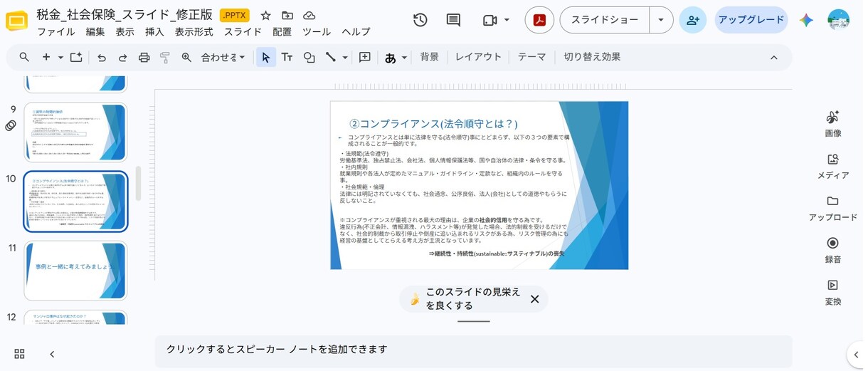Open the ヘルプ menu
Screen dimensions: 868x371
point(356,32)
